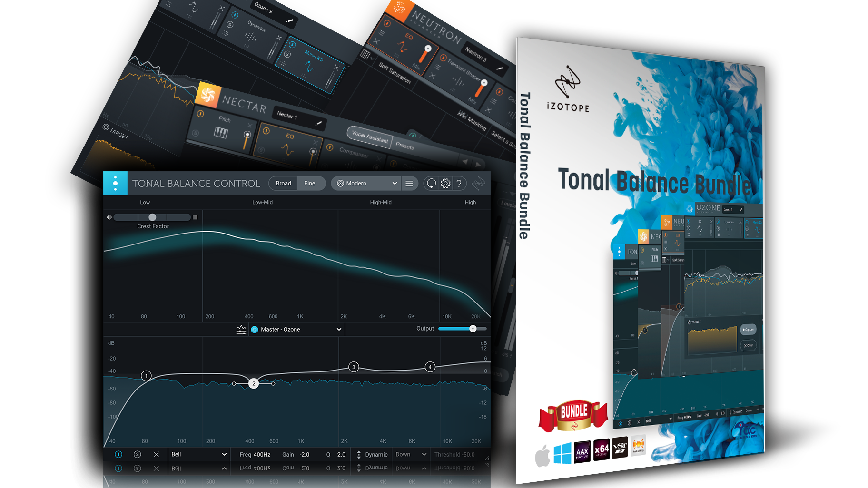Image resolution: width=868 pixels, height=488 pixels.
Task: Toggle power on the Nectar Pitch module
Action: (200, 114)
